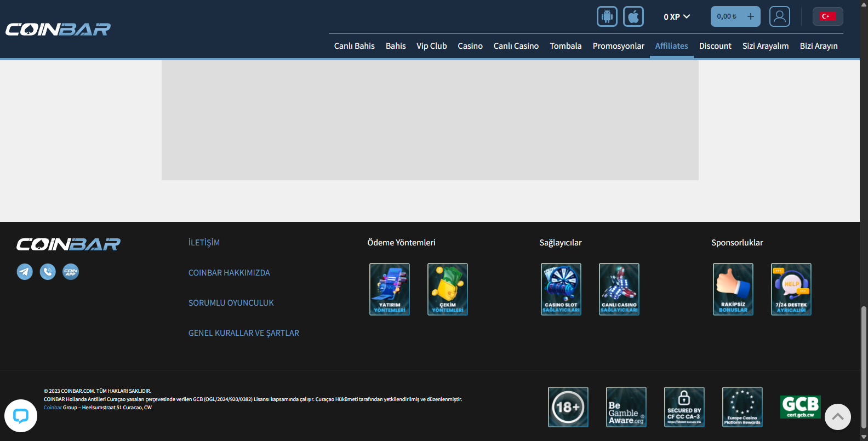
Task: Open 7/24 Destek Ayrıcalığı thumbnail
Action: tap(791, 289)
